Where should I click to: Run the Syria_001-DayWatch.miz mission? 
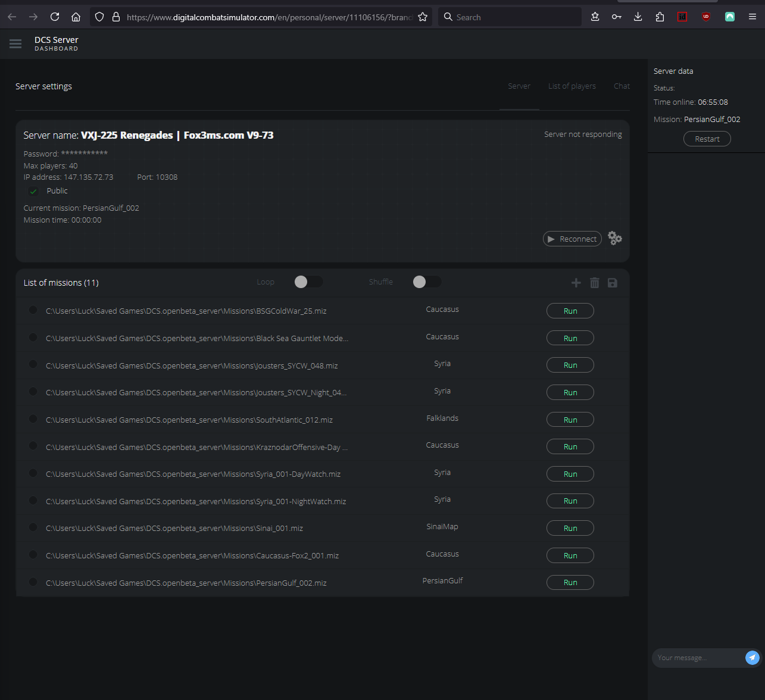coord(570,474)
